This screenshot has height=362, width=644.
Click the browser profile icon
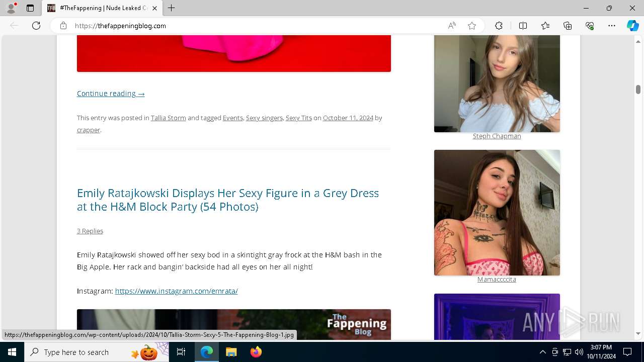tap(11, 8)
